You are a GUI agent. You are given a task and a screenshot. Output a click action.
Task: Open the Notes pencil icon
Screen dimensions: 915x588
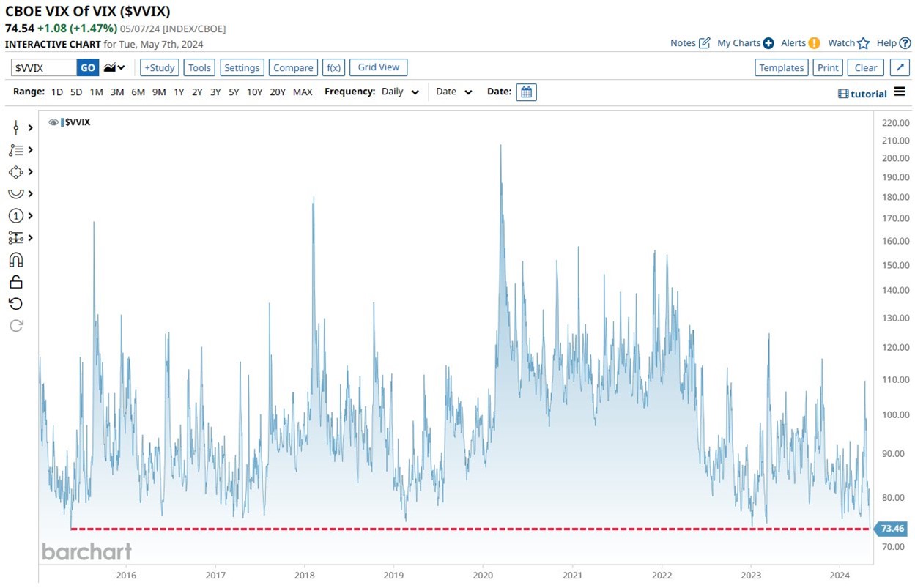705,43
